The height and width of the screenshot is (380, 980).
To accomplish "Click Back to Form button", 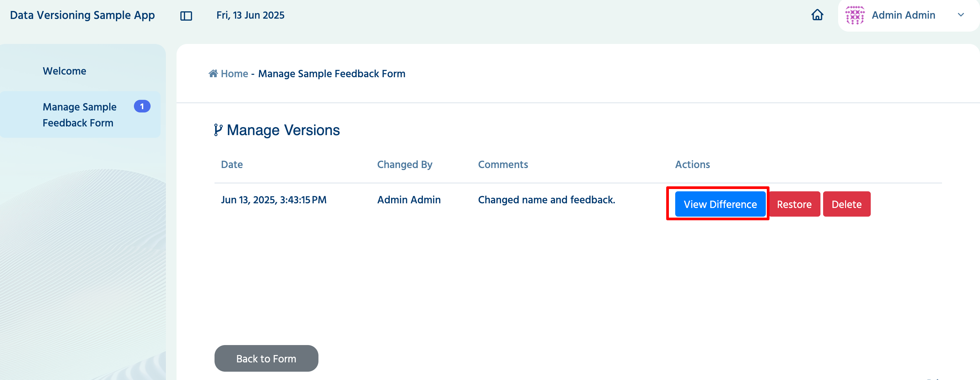I will [266, 358].
